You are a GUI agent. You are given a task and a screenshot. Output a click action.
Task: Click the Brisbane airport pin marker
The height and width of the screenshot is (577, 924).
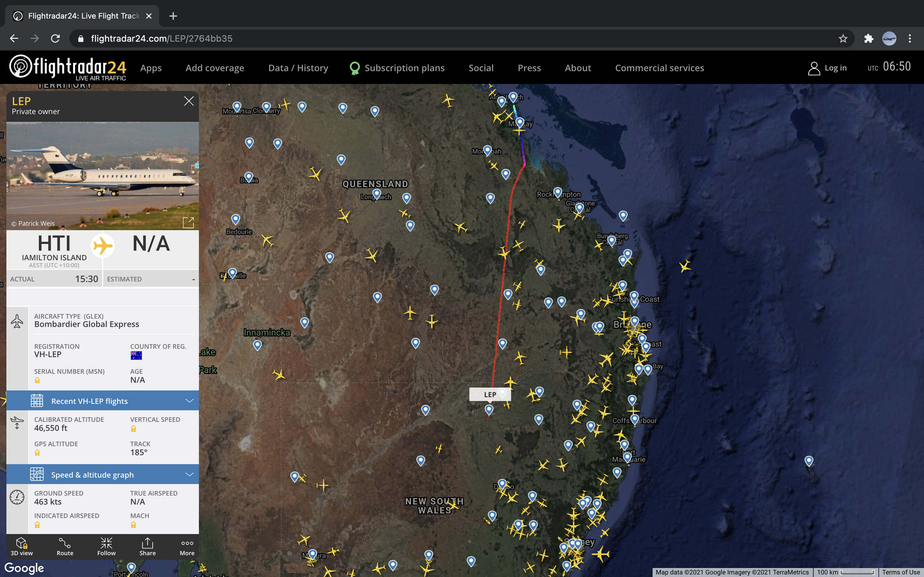635,321
